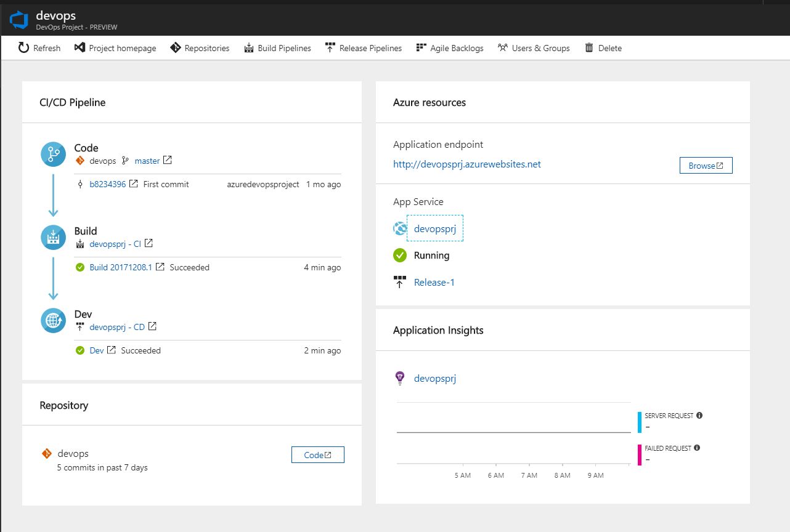Image resolution: width=790 pixels, height=532 pixels.
Task: Click the '4 min ago' build time text
Action: pyautogui.click(x=322, y=267)
